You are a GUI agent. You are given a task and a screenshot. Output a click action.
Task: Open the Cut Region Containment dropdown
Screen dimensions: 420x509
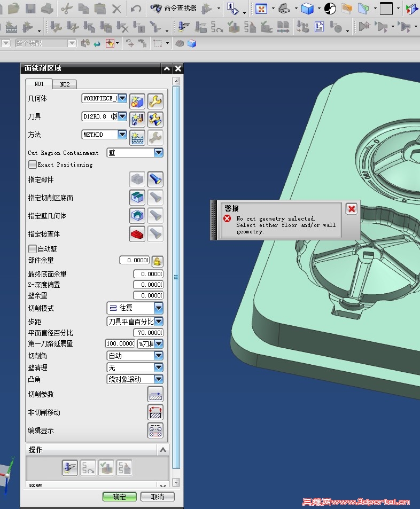click(159, 153)
